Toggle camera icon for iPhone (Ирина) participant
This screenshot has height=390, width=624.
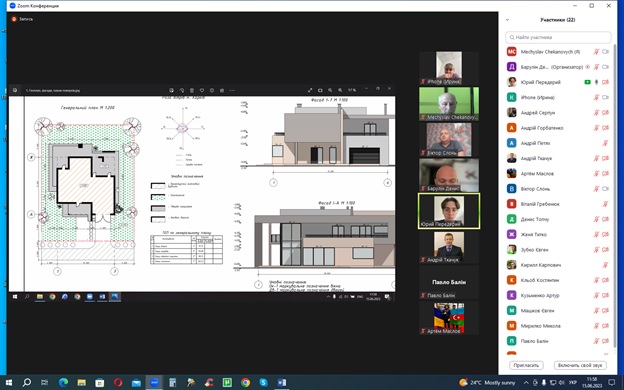click(x=605, y=98)
